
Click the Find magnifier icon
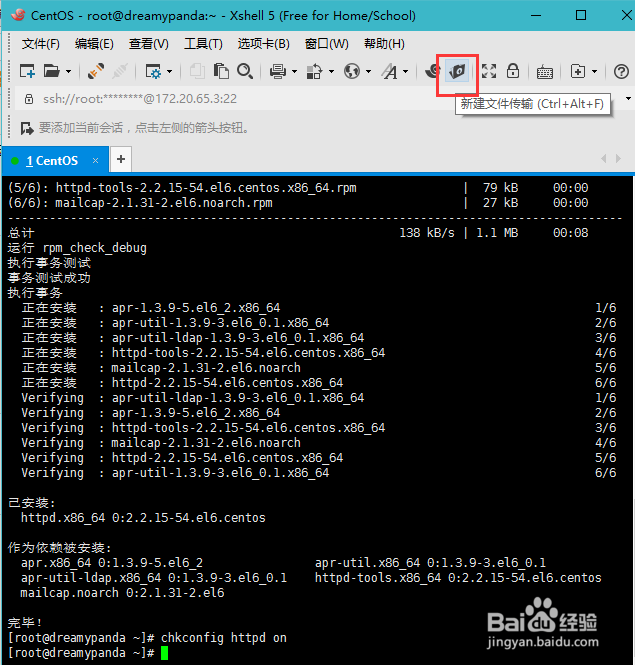pyautogui.click(x=245, y=71)
